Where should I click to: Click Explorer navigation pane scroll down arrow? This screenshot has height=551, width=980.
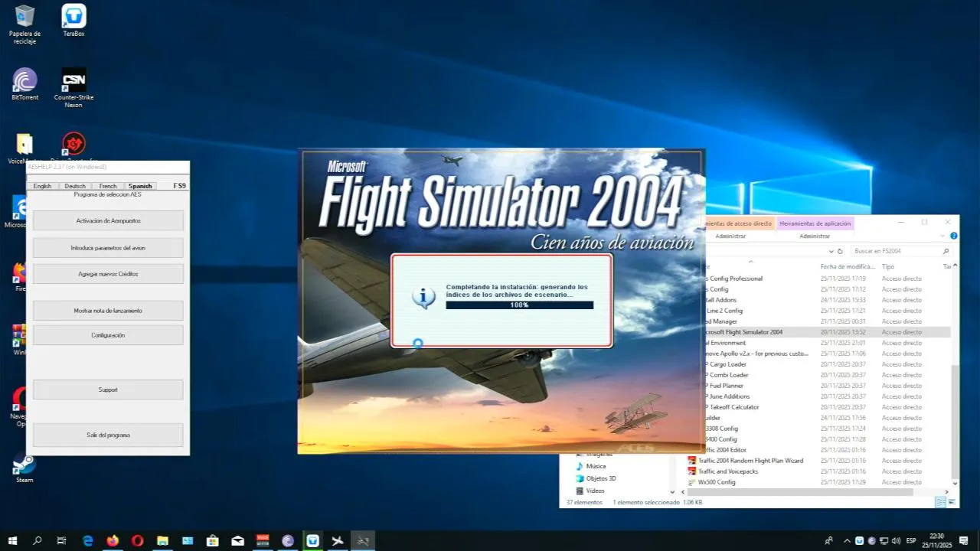[672, 492]
